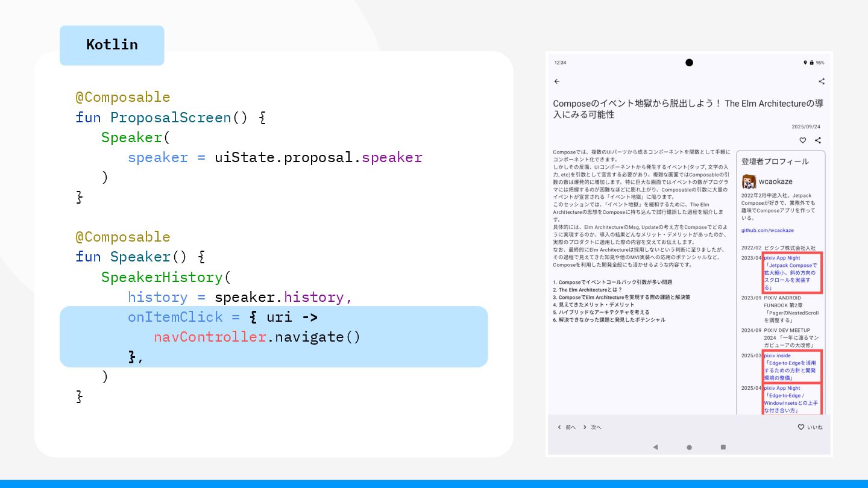Click 'speaker.history' in the code

tap(279, 297)
